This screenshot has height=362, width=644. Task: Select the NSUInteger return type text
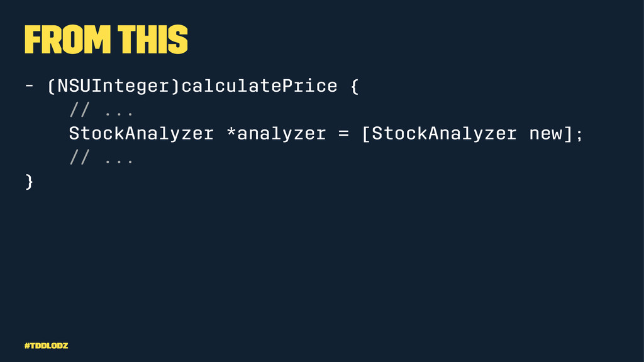pyautogui.click(x=113, y=86)
